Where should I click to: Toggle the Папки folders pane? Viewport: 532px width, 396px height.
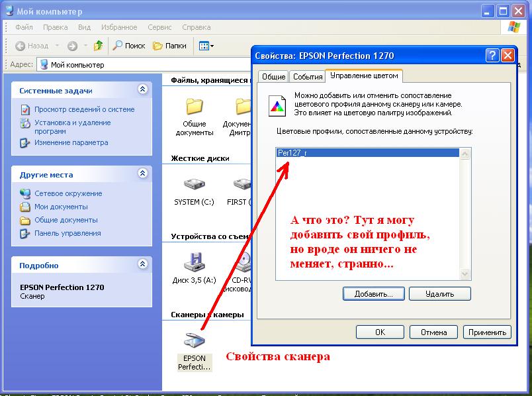[169, 46]
